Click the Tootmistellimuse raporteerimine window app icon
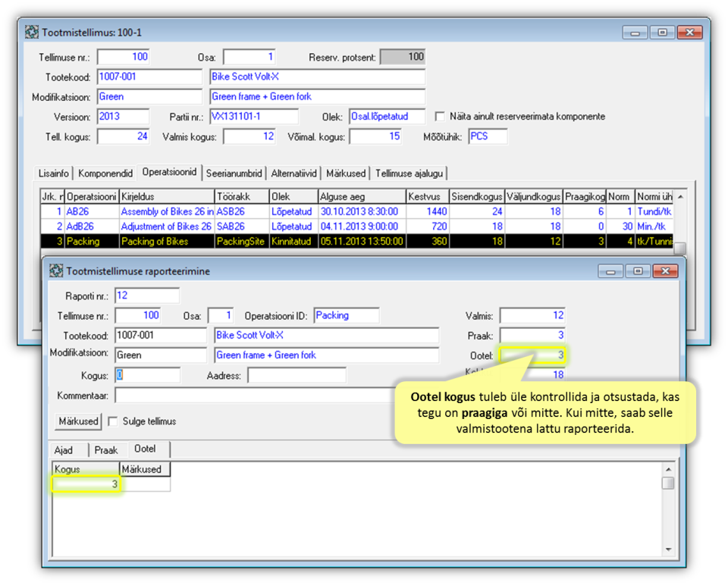Viewport: 728px width, 585px height. [x=56, y=271]
